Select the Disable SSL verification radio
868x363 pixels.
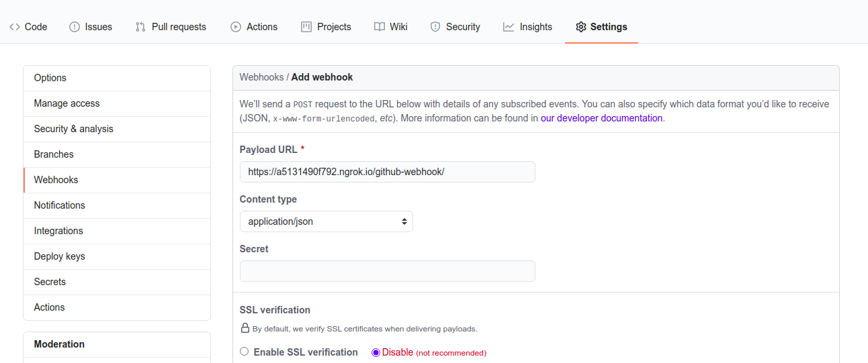(x=376, y=352)
